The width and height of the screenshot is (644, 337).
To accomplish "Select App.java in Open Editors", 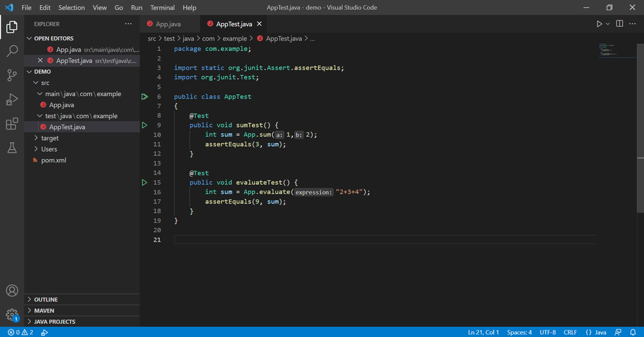I will click(x=82, y=49).
